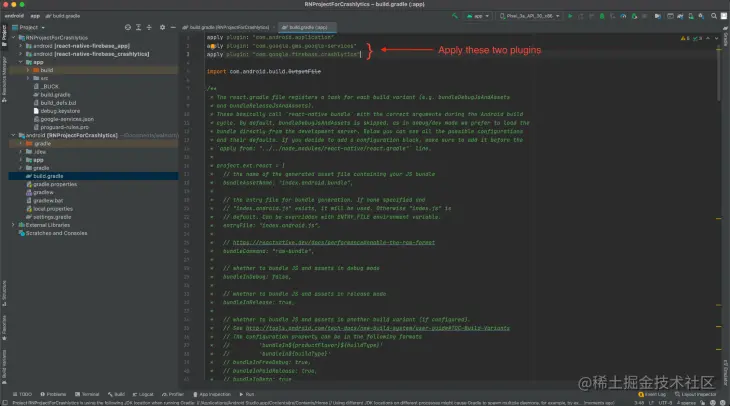Click the Collapse All icon in Project panel
The height and width of the screenshot is (406, 730).
(149, 27)
